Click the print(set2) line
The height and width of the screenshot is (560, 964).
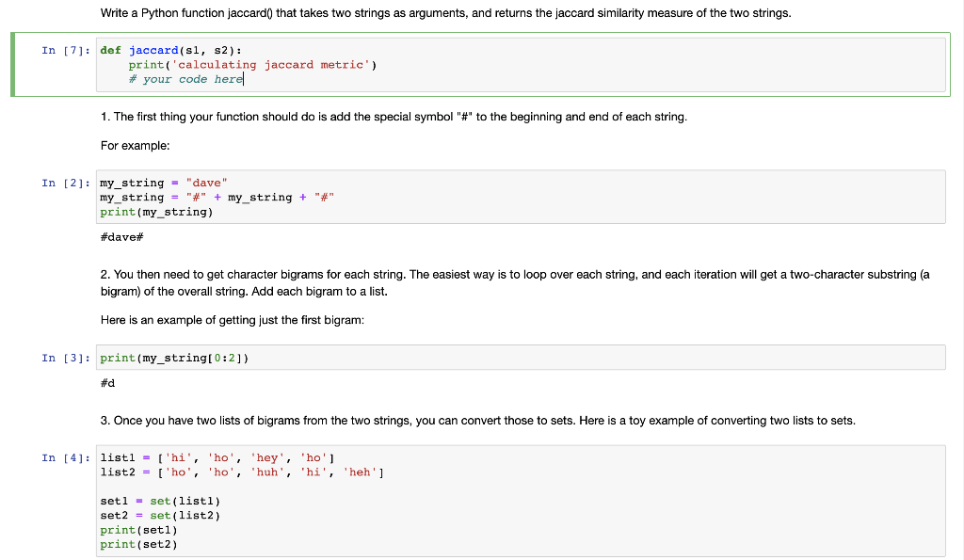click(x=139, y=544)
